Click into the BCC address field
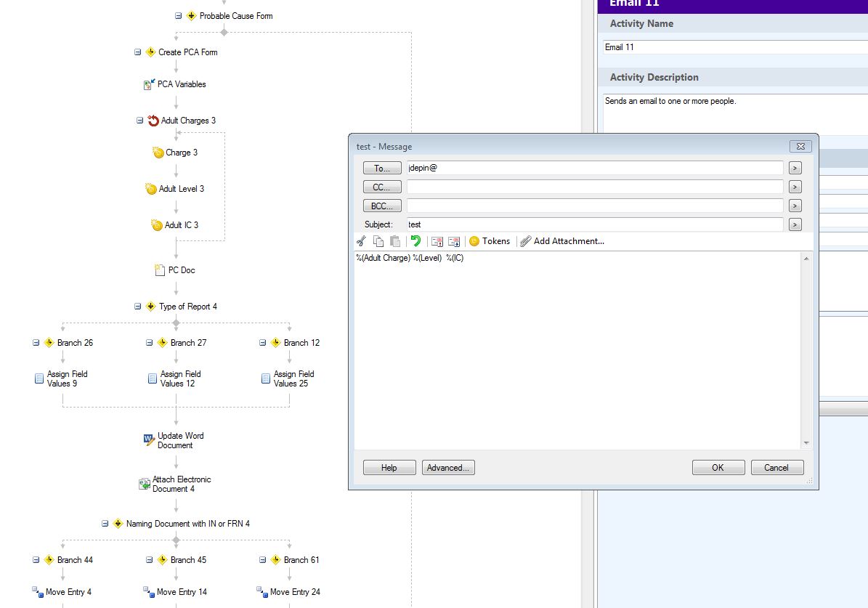This screenshot has height=608, width=868. tap(595, 206)
